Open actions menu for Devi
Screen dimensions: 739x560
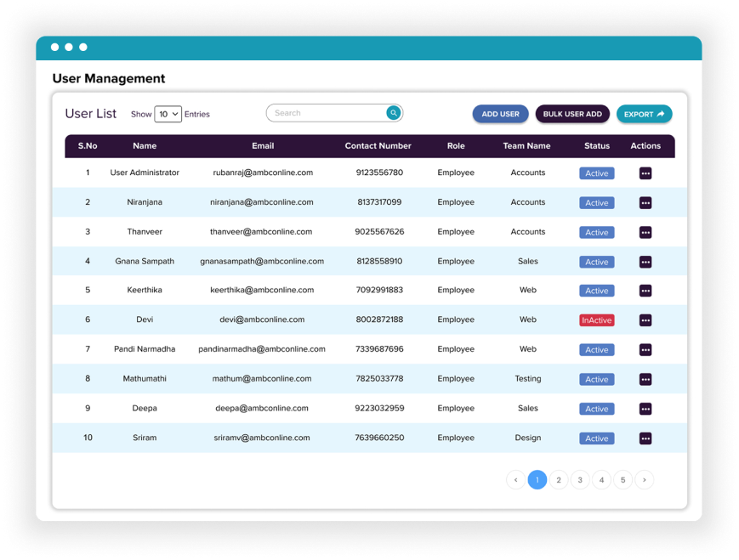(645, 320)
